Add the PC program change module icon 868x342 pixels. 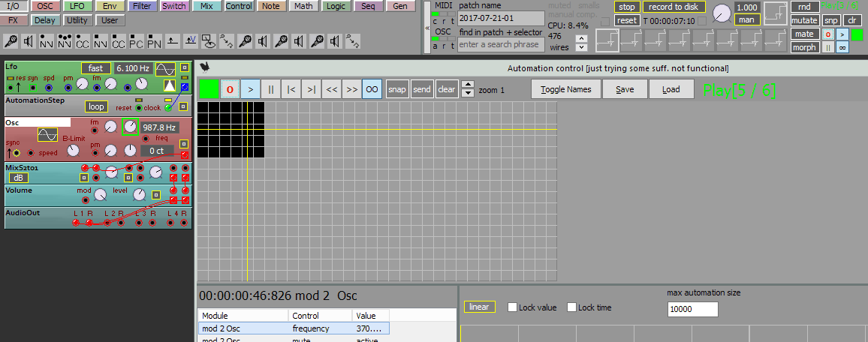tap(136, 41)
